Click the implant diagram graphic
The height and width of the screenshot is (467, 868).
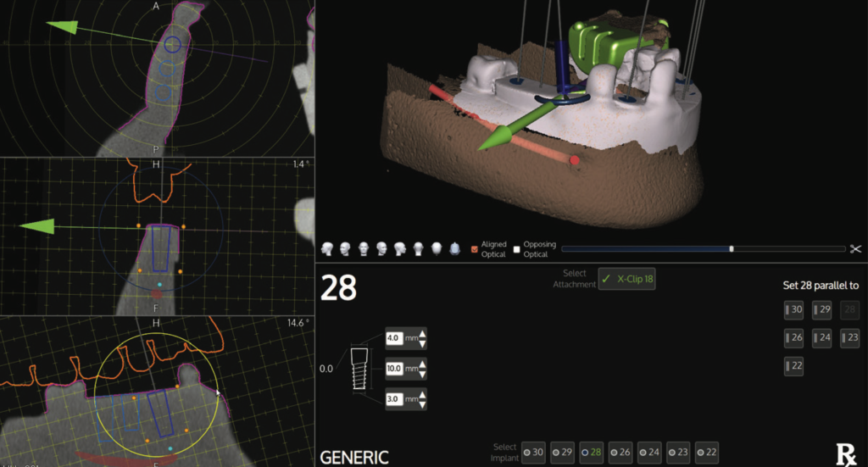click(x=360, y=370)
